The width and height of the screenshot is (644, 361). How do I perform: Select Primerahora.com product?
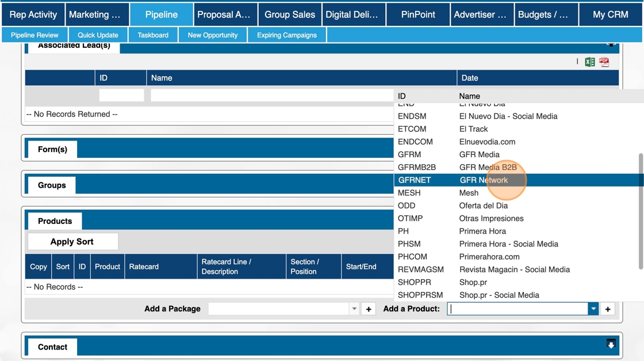(x=519, y=257)
